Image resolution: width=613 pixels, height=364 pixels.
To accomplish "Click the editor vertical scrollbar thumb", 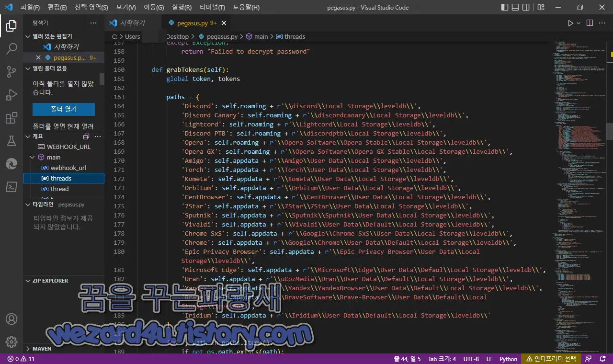I will tap(610, 131).
